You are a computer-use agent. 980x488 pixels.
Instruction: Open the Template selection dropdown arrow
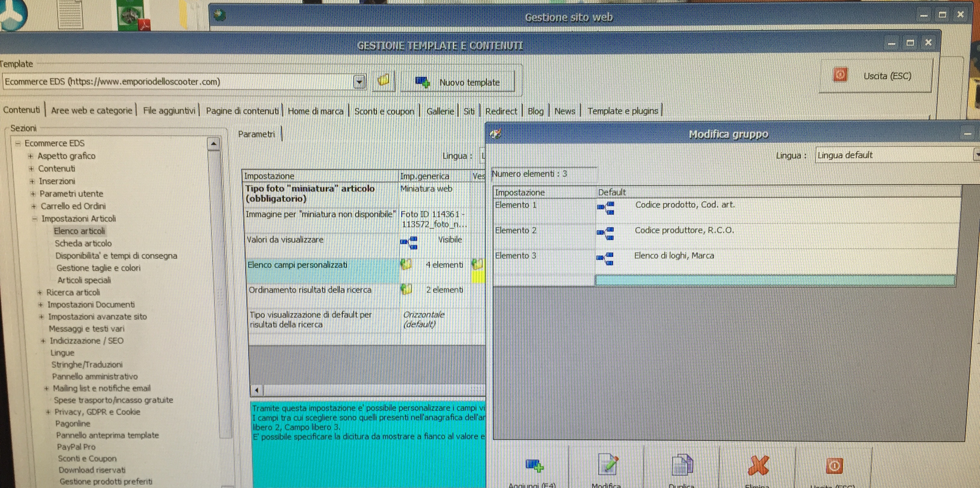click(x=359, y=81)
